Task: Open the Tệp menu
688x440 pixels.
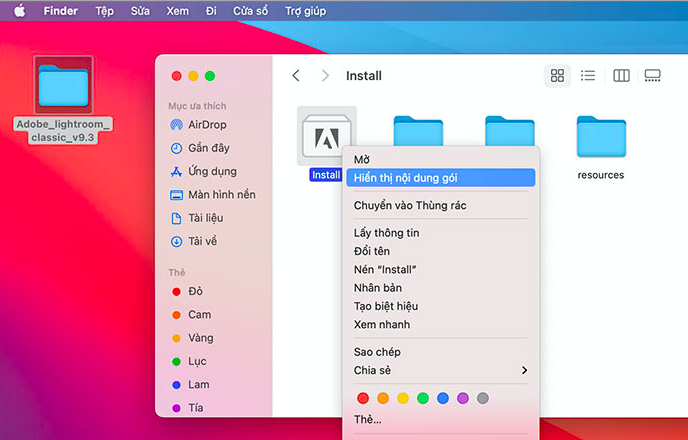Action: [104, 11]
